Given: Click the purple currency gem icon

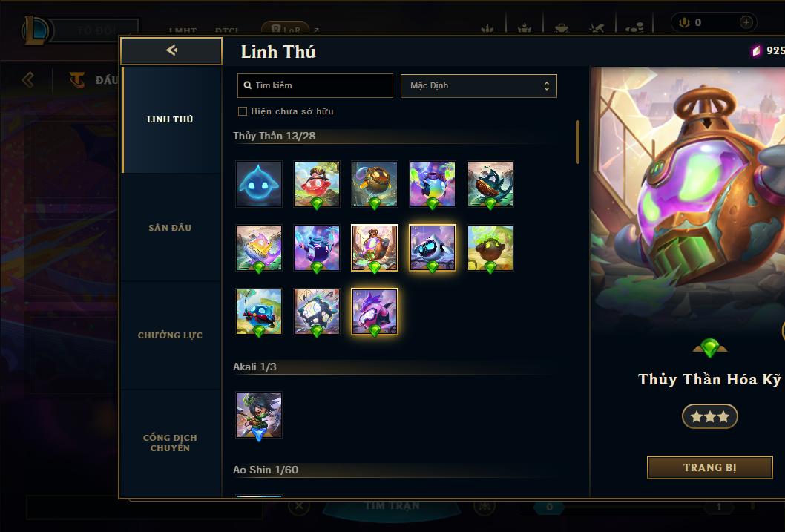Looking at the screenshot, I should coord(756,50).
